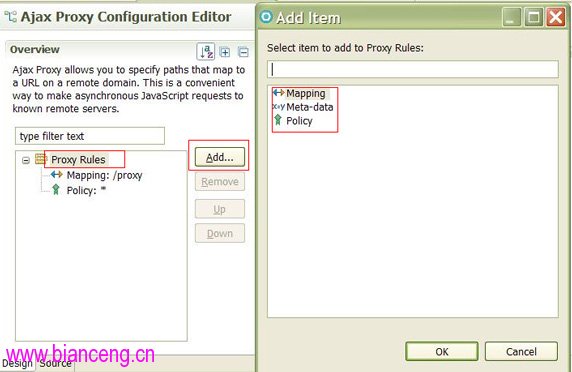
Task: Click the Proxy Rules folder icon
Action: click(41, 159)
